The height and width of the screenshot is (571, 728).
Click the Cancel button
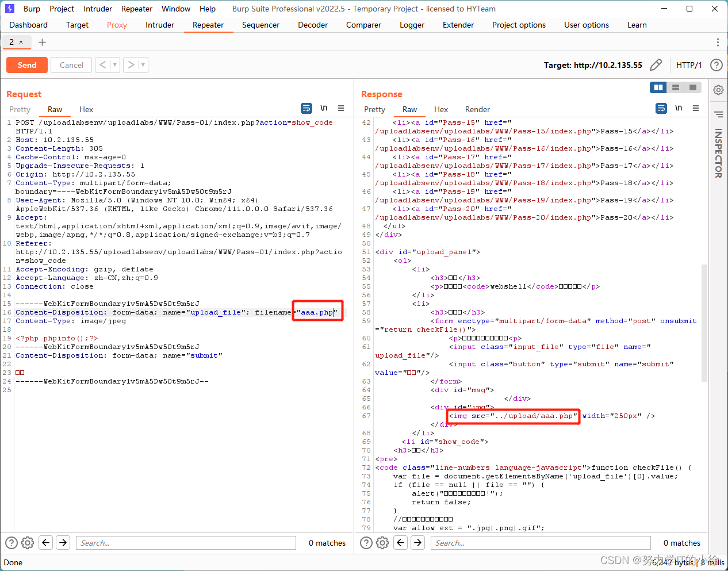(x=71, y=65)
